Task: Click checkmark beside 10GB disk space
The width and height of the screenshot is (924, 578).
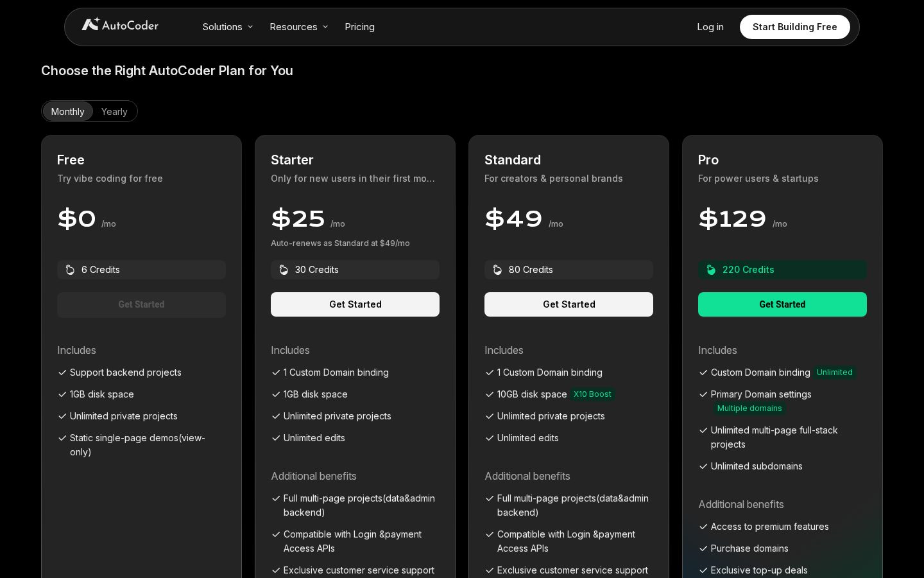Action: point(490,394)
